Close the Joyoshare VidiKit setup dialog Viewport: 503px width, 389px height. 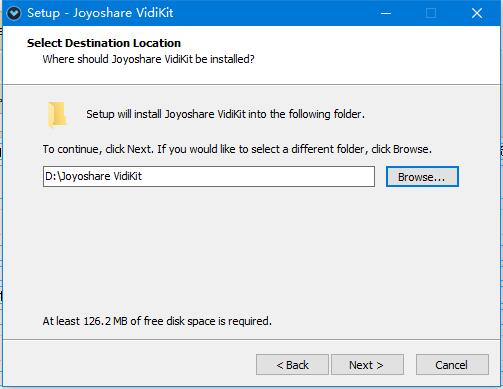click(477, 13)
